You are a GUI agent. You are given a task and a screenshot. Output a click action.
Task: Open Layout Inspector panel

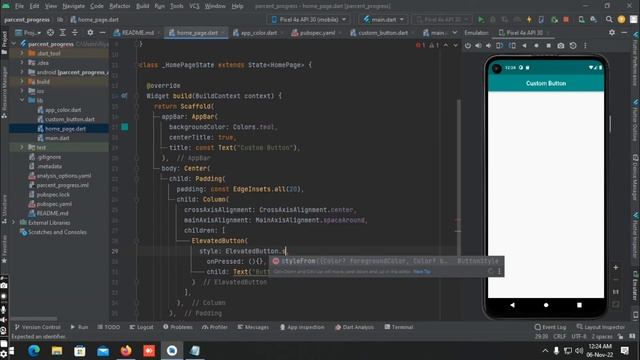click(600, 327)
